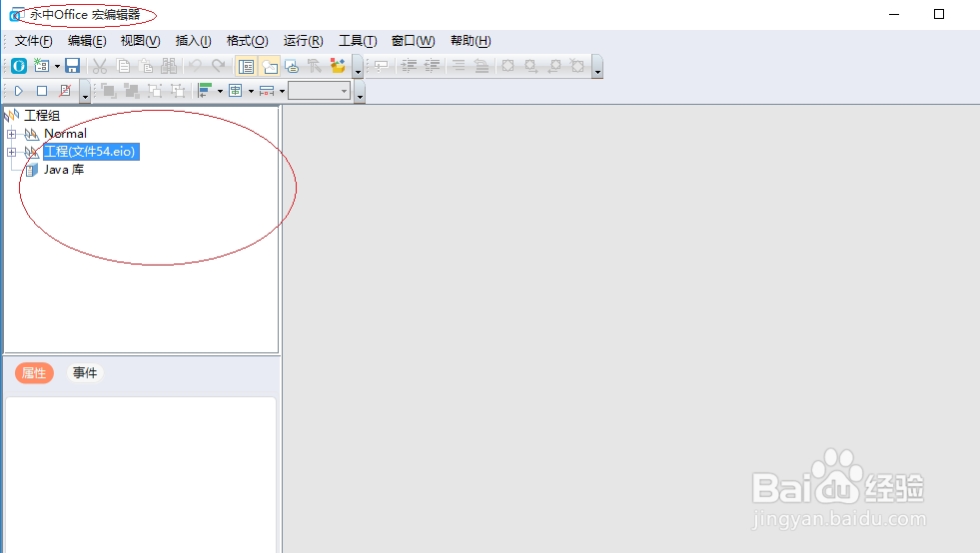Switch to the 事件 tab

click(x=85, y=373)
